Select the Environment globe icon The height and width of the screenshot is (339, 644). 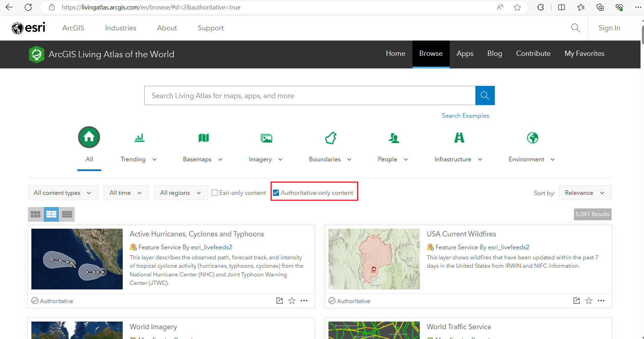click(x=532, y=138)
